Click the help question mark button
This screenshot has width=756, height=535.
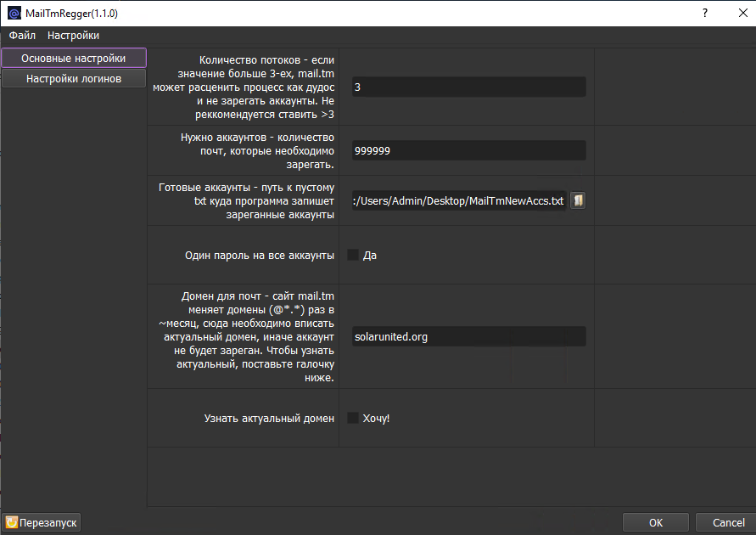(705, 13)
